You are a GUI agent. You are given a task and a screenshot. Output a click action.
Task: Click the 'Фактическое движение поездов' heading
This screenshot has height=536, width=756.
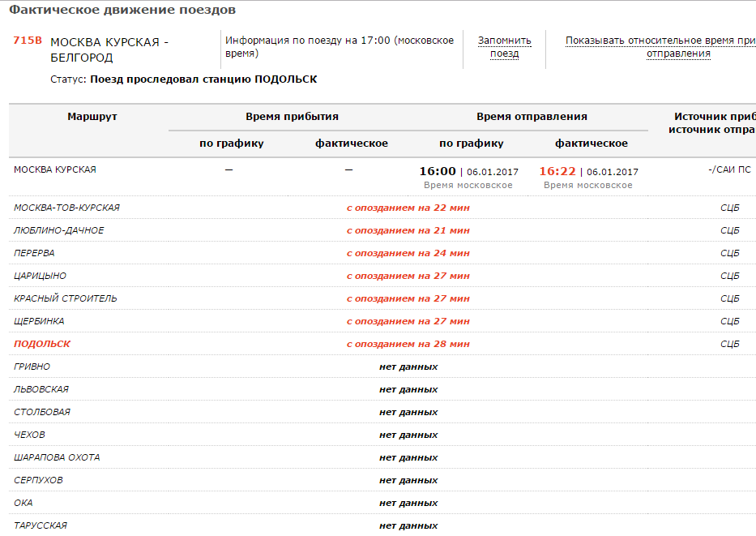[x=122, y=10]
